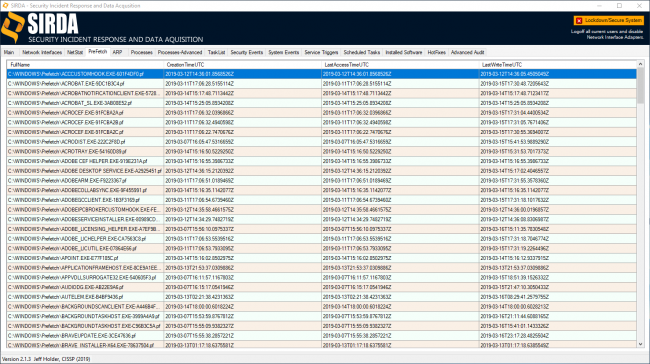Select the AUDIODG.EXE prefetch row

pos(322,287)
